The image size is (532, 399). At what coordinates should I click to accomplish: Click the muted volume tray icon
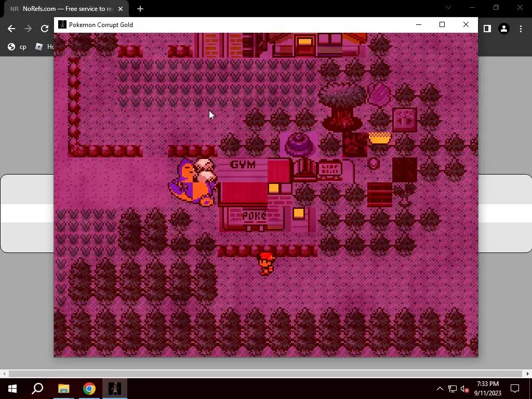[465, 389]
